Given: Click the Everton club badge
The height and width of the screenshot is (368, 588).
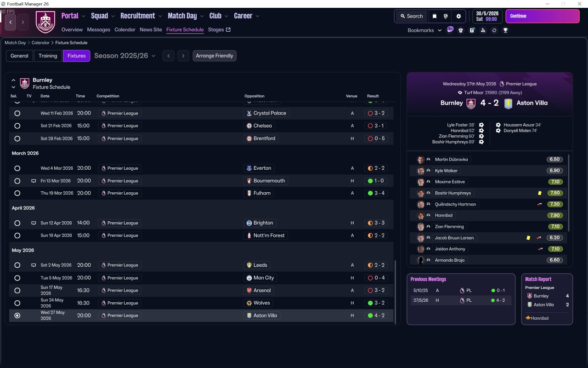Looking at the screenshot, I should click(x=249, y=168).
